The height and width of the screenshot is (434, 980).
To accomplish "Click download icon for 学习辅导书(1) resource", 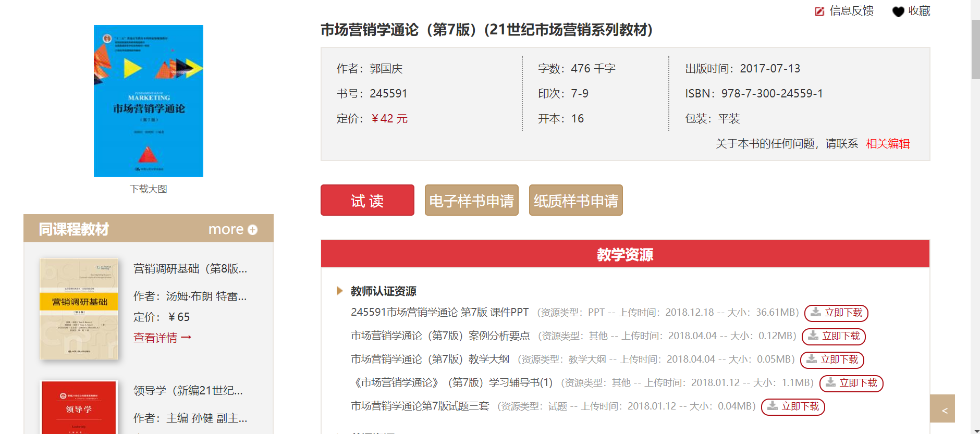I will point(831,382).
